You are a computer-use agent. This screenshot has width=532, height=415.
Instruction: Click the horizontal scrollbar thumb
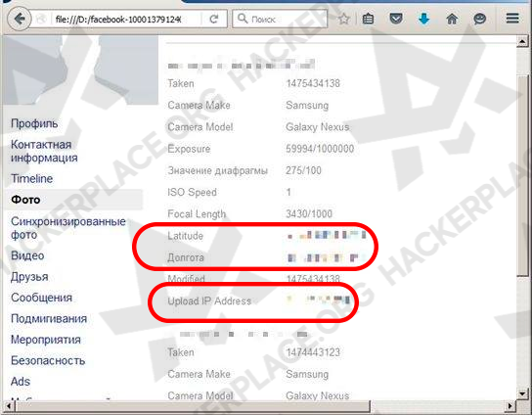[193, 406]
